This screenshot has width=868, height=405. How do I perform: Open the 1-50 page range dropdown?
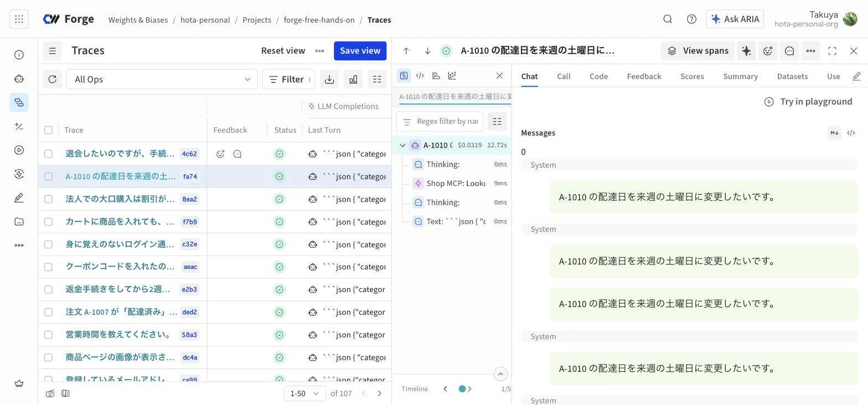point(304,393)
